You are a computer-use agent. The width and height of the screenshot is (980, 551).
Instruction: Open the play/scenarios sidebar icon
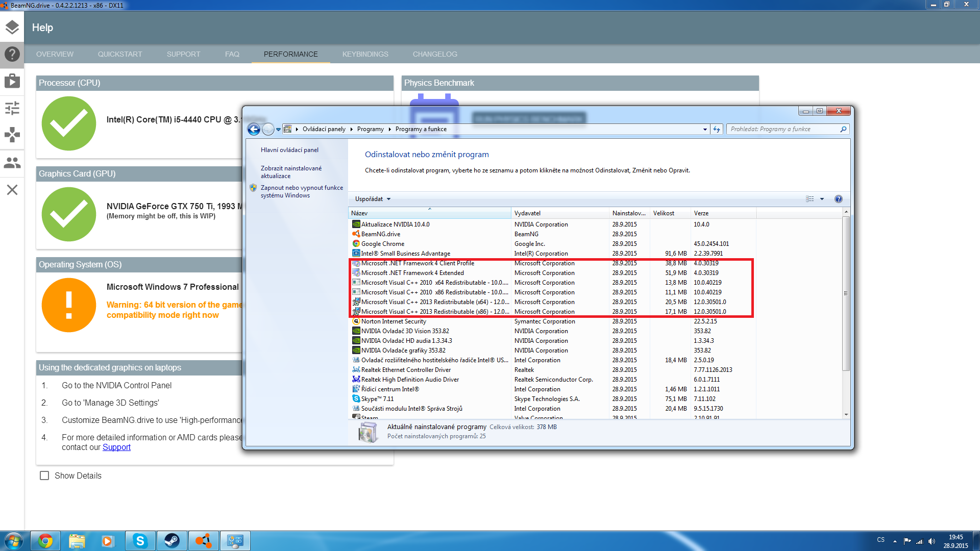[12, 81]
